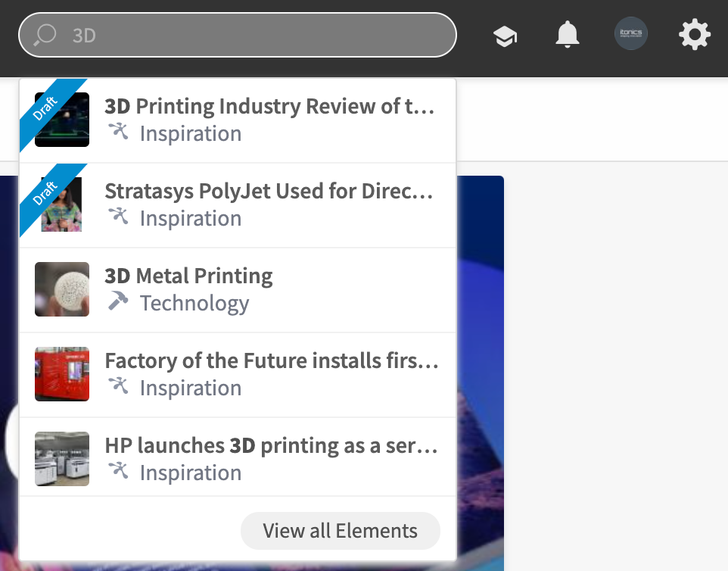Click the Technology hammer icon
Screen dimensions: 728x571
pyautogui.click(x=118, y=302)
